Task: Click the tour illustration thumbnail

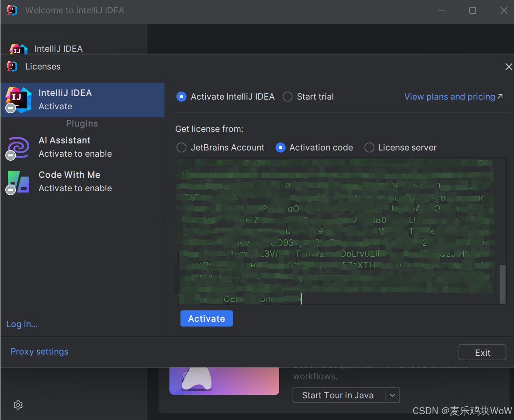Action: pyautogui.click(x=224, y=381)
